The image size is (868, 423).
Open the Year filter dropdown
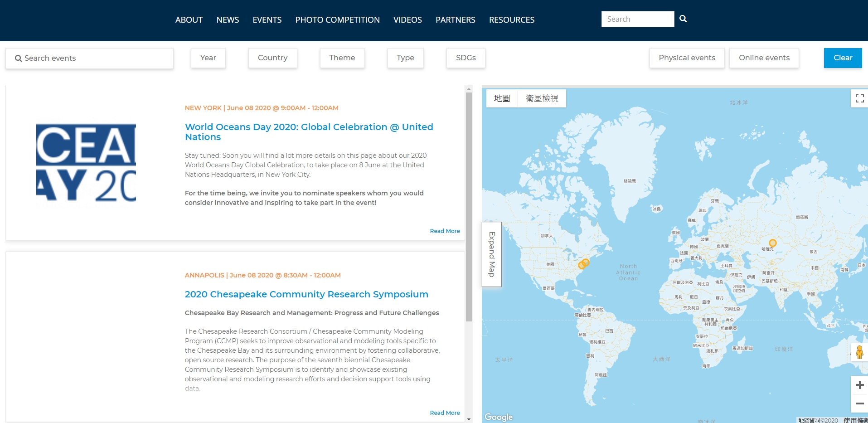pos(208,58)
